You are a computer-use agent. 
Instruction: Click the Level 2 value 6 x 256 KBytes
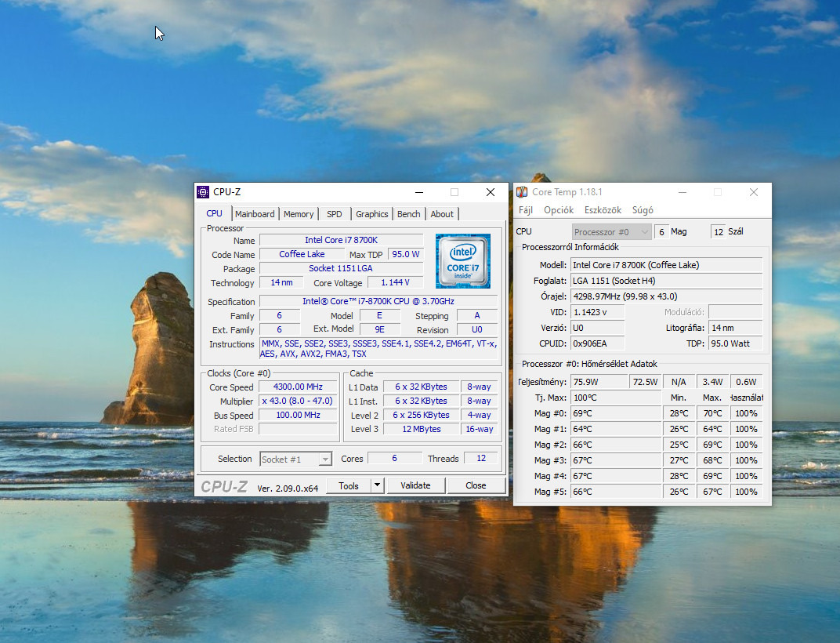[x=422, y=415]
